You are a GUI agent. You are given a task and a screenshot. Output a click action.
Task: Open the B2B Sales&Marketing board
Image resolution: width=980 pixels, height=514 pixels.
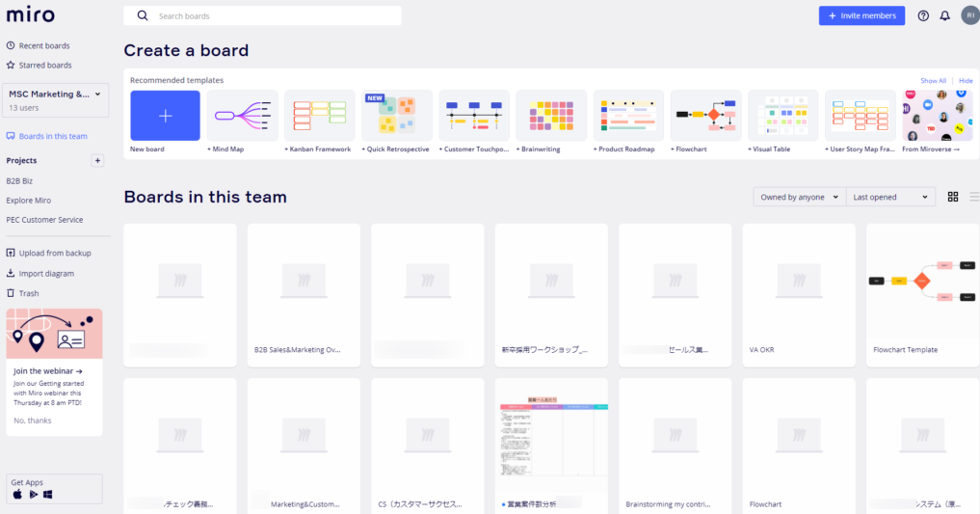304,295
